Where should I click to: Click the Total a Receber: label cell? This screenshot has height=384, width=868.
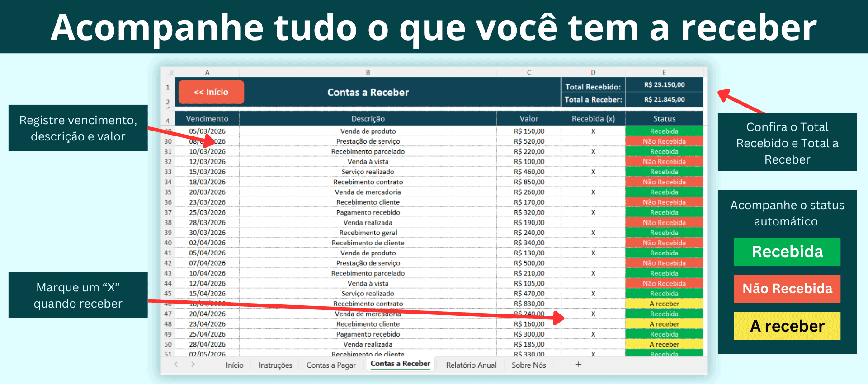593,99
